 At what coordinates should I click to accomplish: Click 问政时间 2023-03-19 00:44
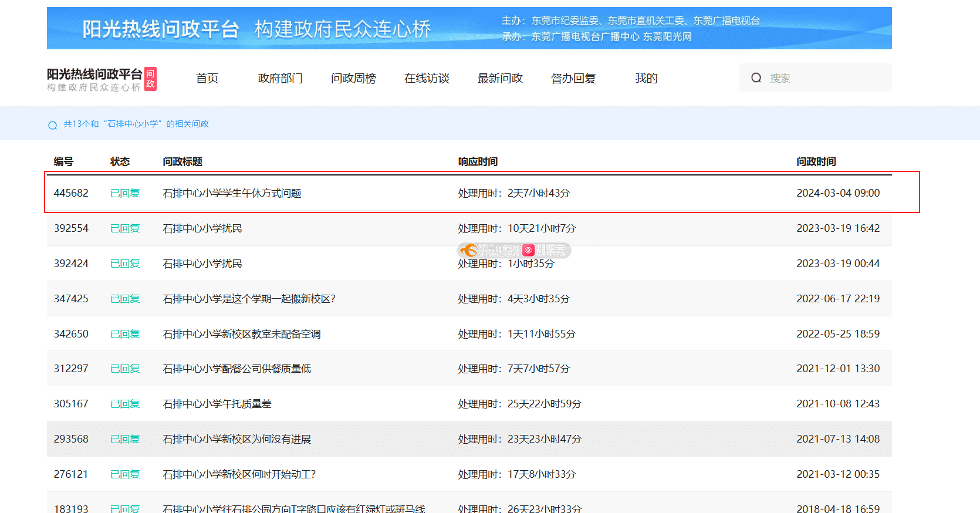(x=838, y=264)
